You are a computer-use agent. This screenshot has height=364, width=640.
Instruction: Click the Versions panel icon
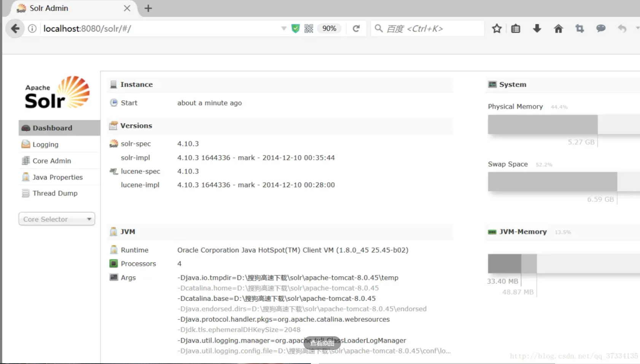click(113, 125)
